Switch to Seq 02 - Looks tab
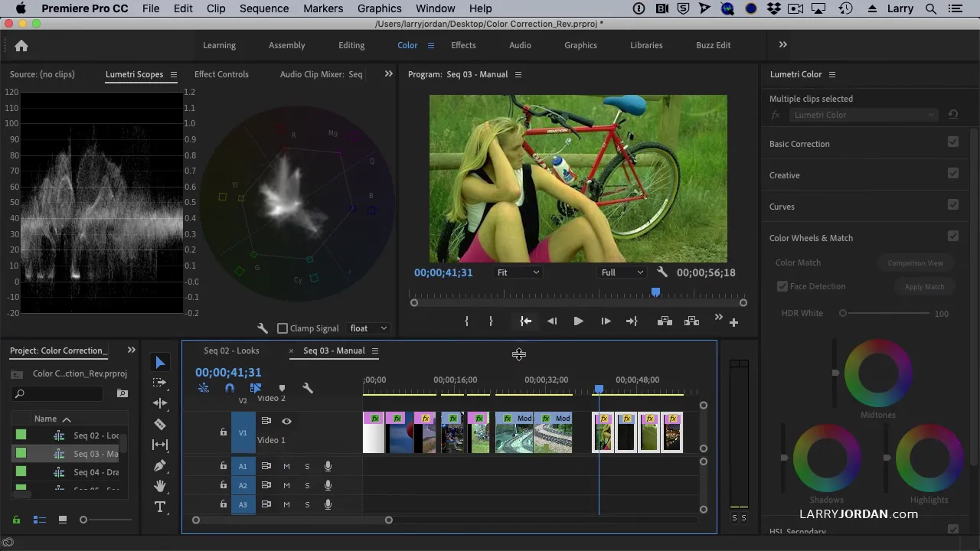 tap(231, 350)
